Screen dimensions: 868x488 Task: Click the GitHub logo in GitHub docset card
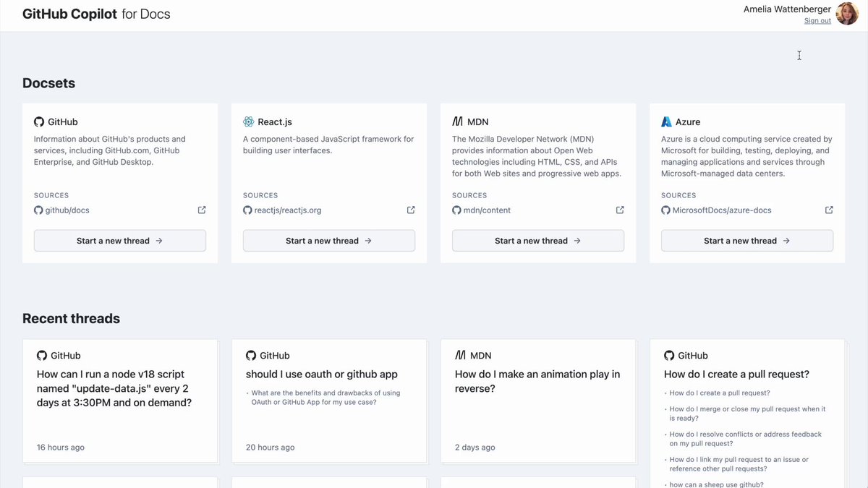pos(39,122)
